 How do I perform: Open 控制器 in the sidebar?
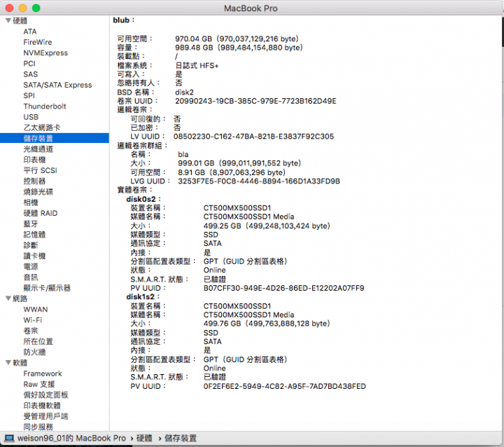coord(34,181)
